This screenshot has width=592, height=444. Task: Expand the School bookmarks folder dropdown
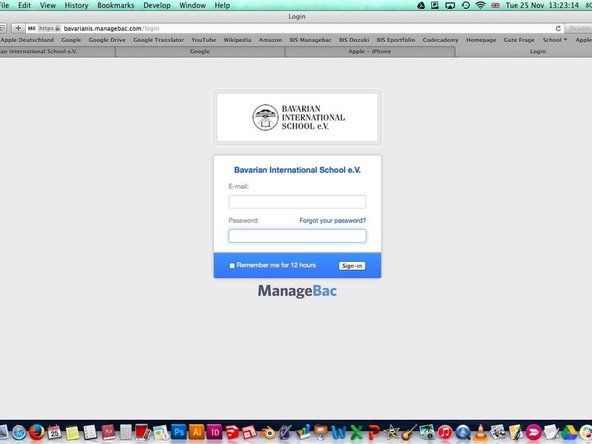coord(555,40)
